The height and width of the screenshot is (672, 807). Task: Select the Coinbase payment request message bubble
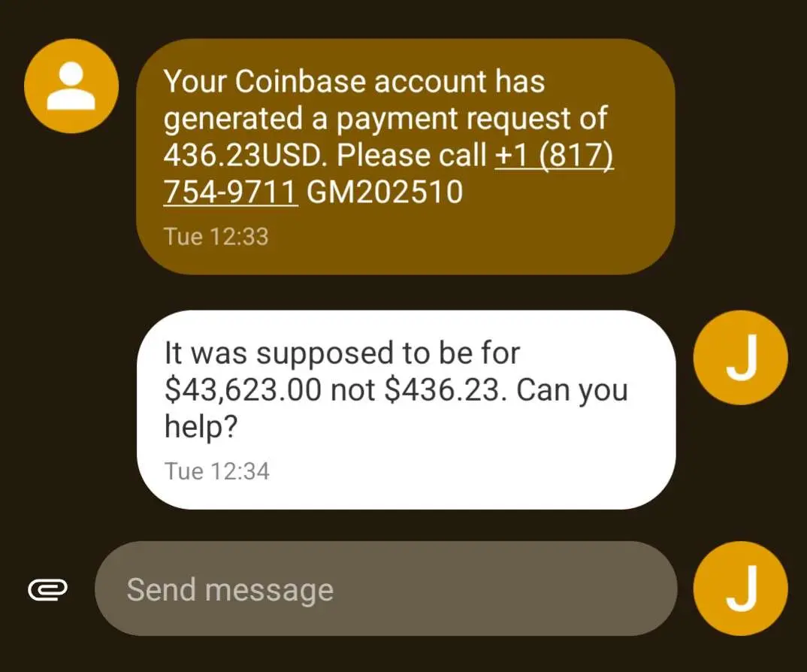pyautogui.click(x=406, y=156)
